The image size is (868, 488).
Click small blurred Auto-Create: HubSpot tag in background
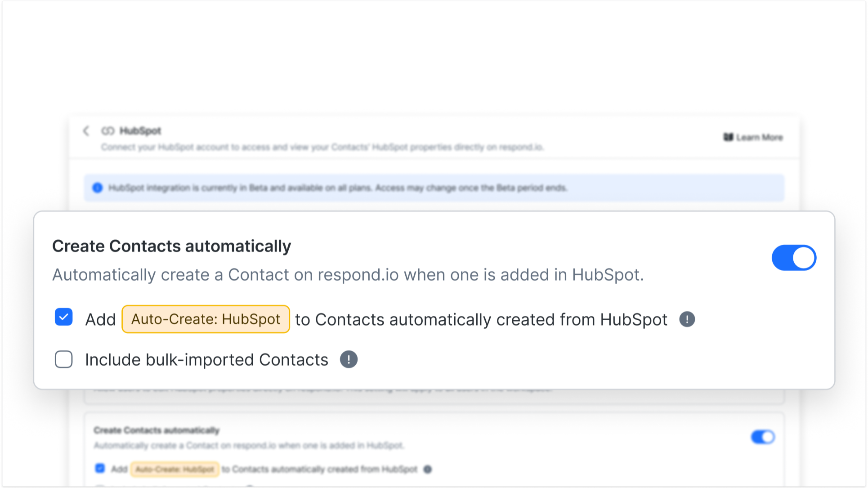(x=175, y=469)
